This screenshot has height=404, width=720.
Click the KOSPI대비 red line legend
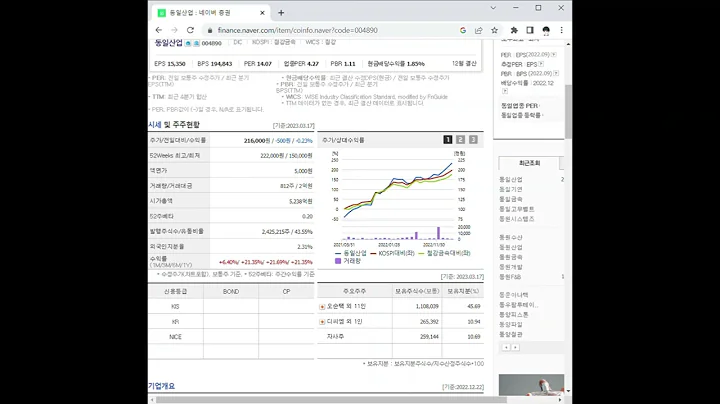pyautogui.click(x=393, y=253)
